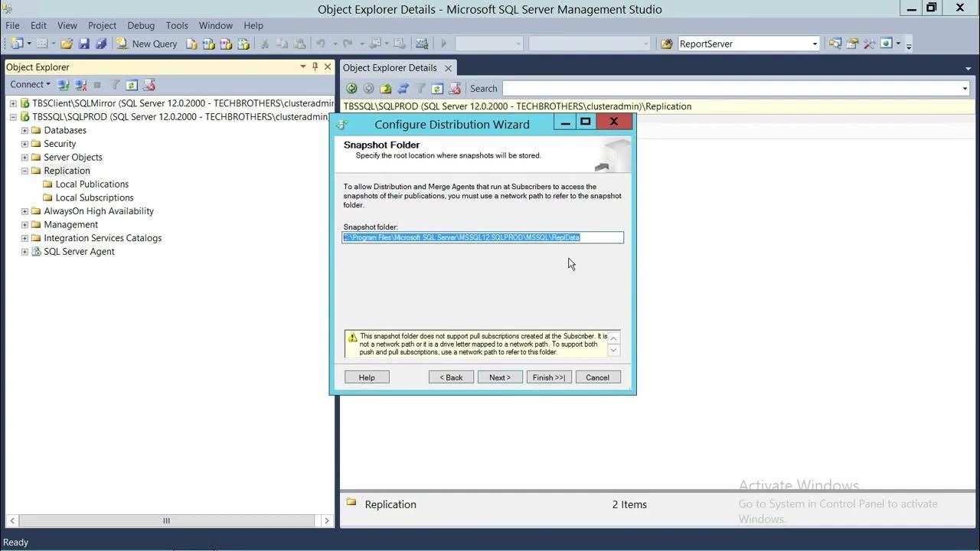Select Local Subscriptions in the tree
980x551 pixels.
coord(94,197)
